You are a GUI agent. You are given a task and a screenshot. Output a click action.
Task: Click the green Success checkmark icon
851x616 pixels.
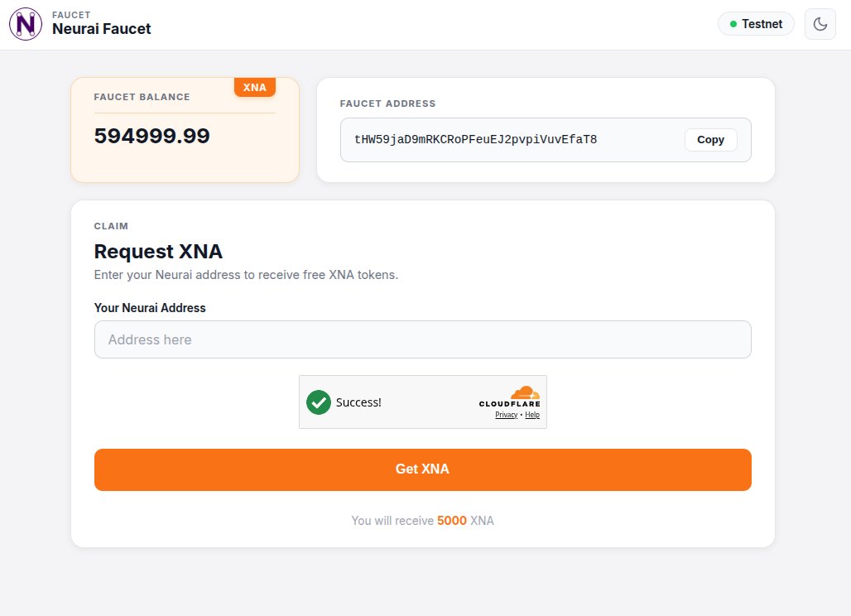click(319, 402)
